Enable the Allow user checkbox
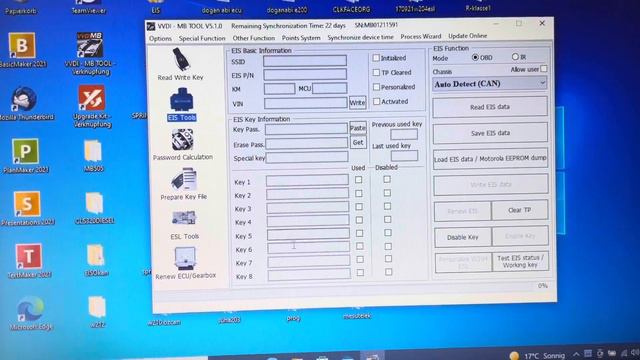Viewport: 640px width, 360px height. coord(544,69)
